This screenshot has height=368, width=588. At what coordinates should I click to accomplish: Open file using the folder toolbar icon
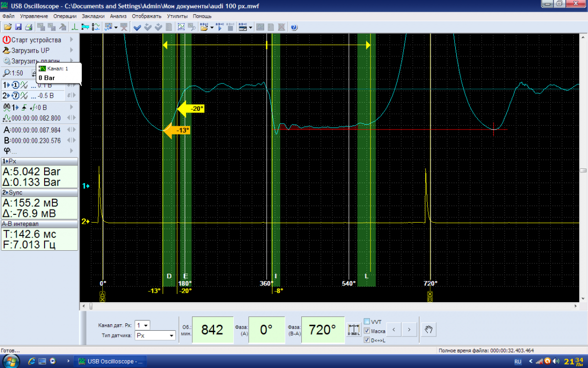tap(8, 27)
